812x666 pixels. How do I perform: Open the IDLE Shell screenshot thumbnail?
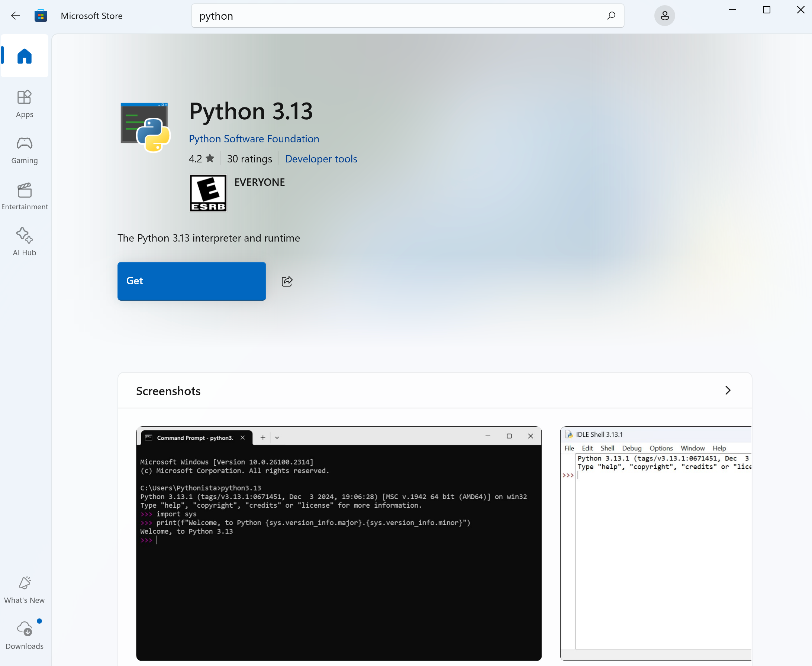point(655,543)
